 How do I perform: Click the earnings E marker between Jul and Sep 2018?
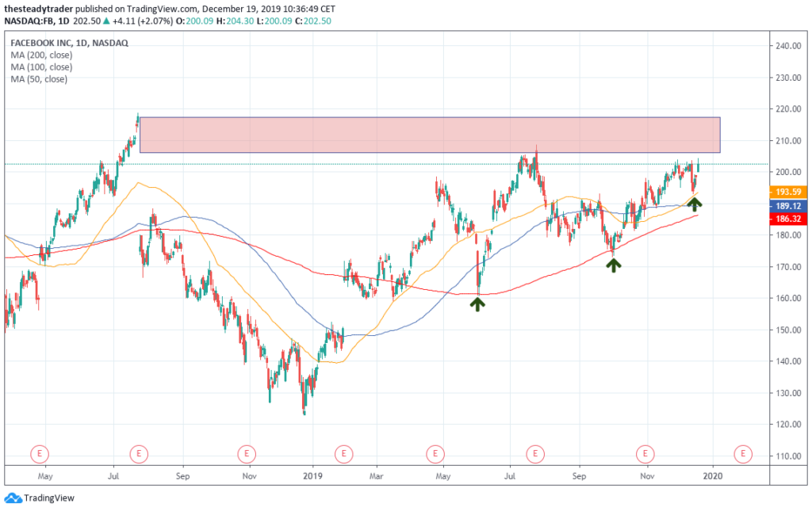(x=139, y=454)
